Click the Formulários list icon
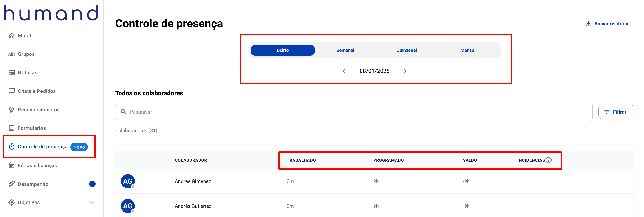Viewport: 644px width, 217px height. pos(11,128)
